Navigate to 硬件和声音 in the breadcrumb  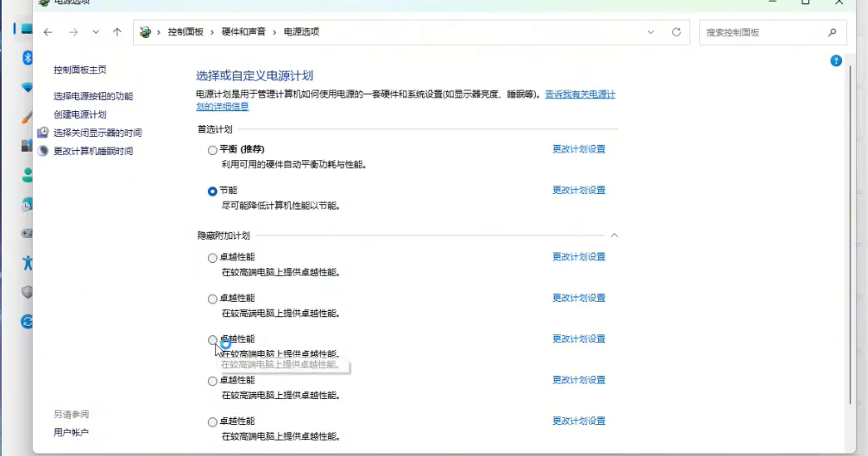pos(243,32)
